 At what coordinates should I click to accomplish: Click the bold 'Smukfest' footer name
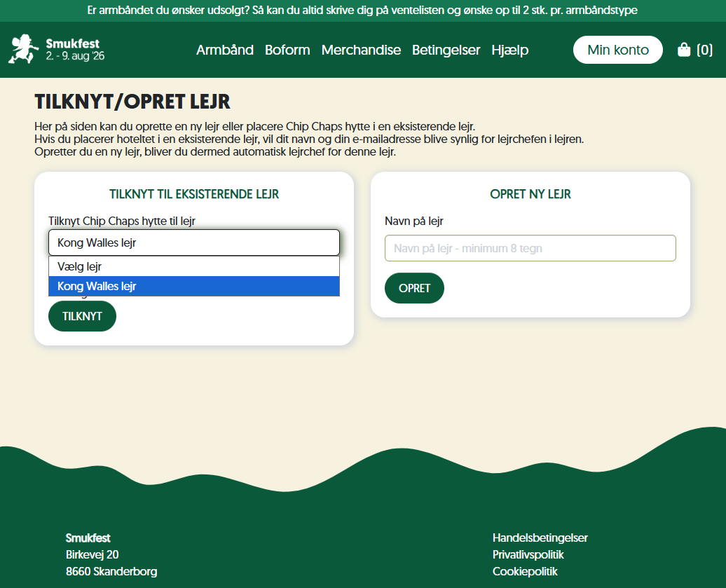click(x=88, y=538)
